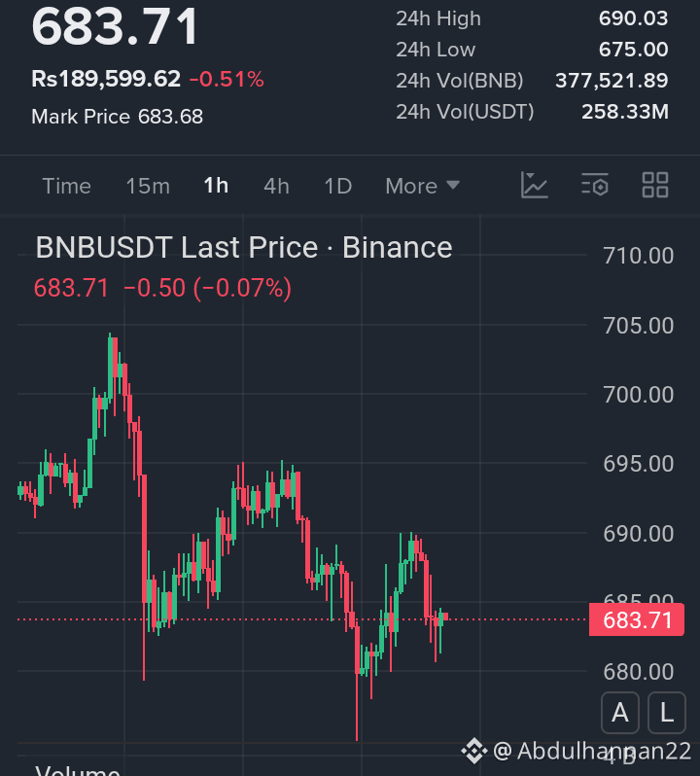Open the chart indicators line-graph icon
The width and height of the screenshot is (700, 776).
pos(535,186)
